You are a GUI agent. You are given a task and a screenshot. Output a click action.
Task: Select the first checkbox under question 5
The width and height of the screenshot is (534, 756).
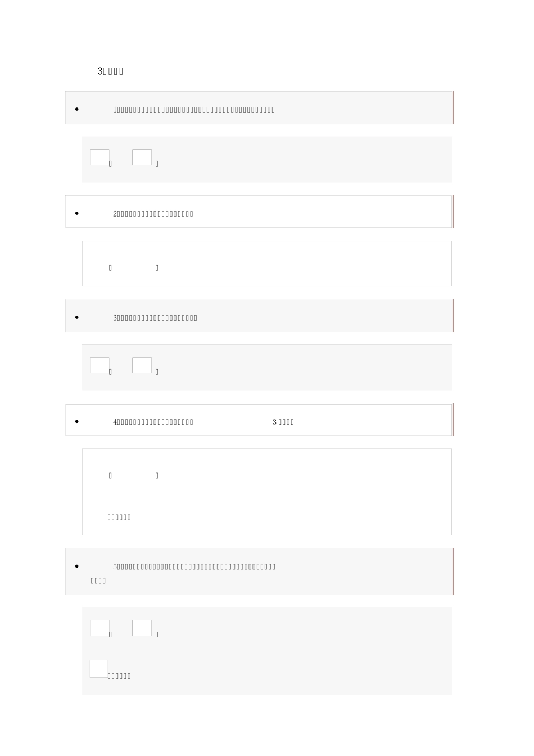100,628
